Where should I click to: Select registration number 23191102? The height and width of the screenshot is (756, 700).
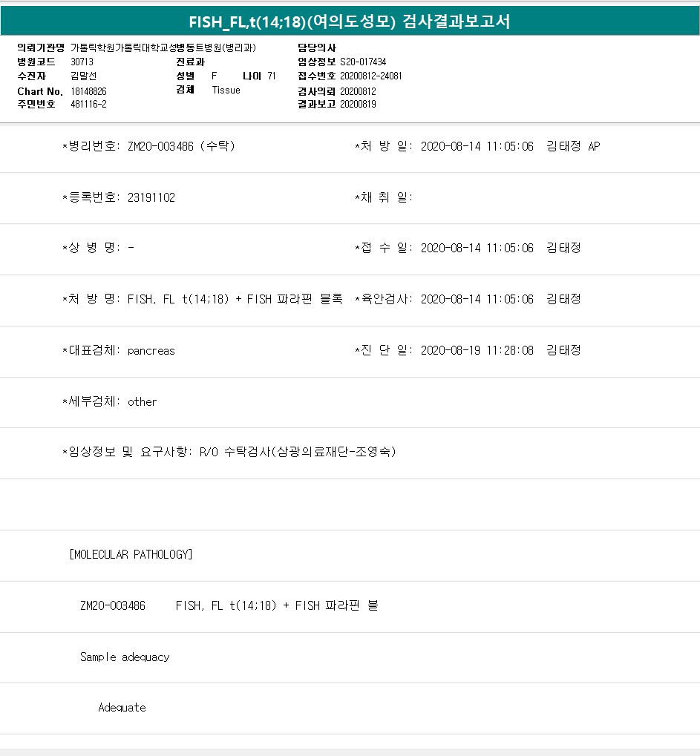(151, 197)
